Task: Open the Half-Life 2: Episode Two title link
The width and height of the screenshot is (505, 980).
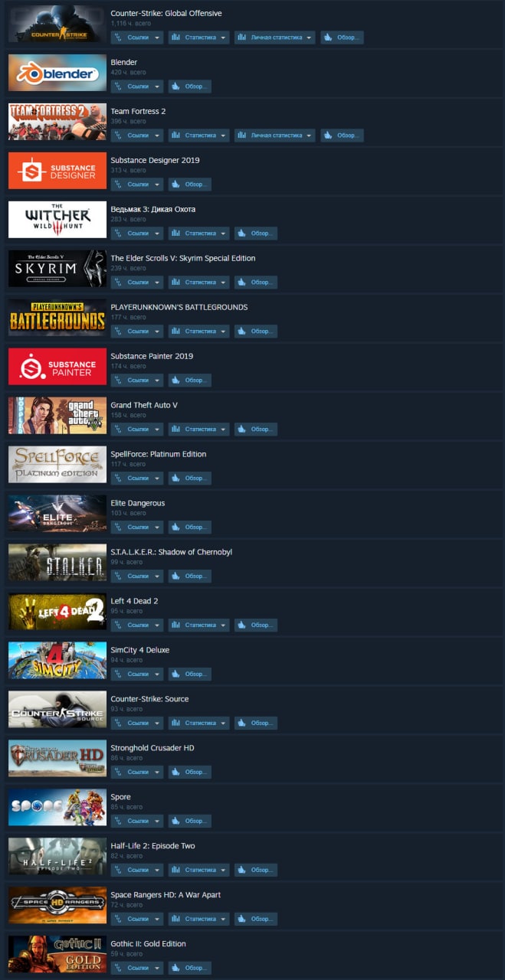Action: tap(153, 846)
